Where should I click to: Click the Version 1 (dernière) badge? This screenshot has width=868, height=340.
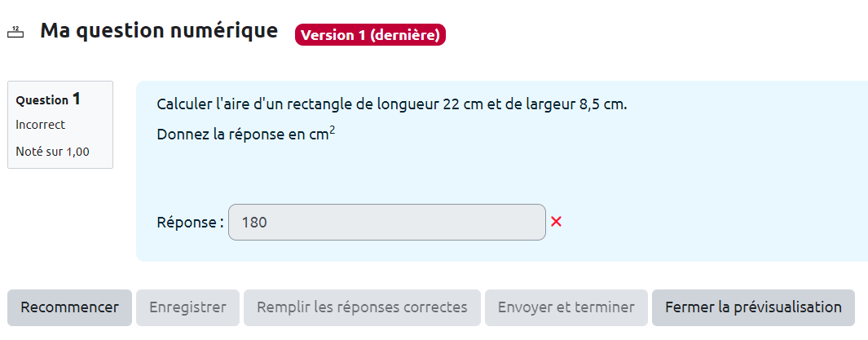tap(370, 35)
